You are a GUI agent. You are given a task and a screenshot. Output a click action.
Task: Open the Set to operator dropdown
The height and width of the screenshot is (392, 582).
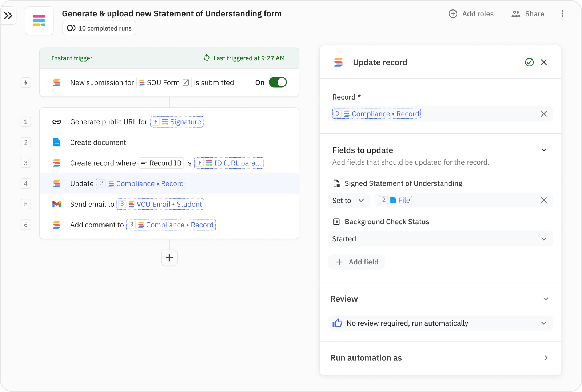[x=348, y=201]
